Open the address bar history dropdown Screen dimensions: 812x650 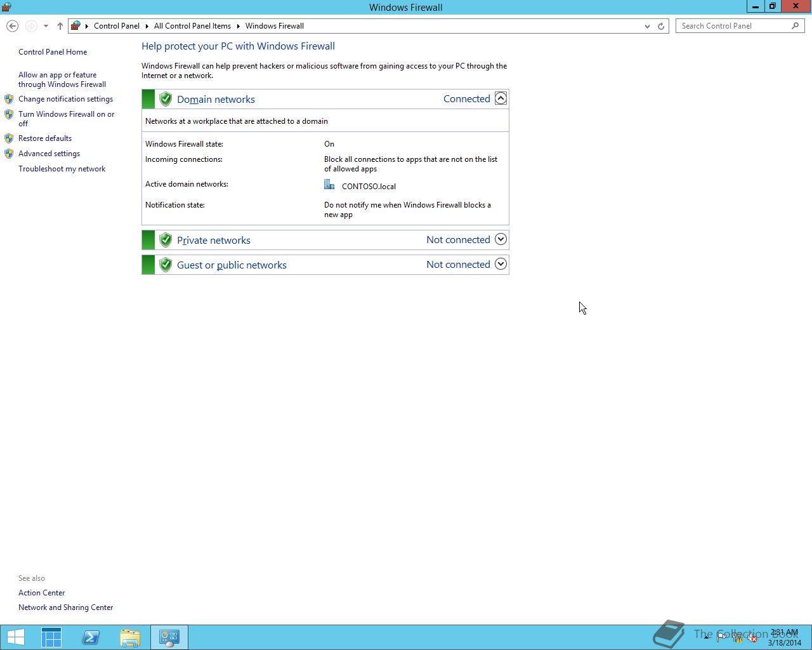pyautogui.click(x=647, y=26)
